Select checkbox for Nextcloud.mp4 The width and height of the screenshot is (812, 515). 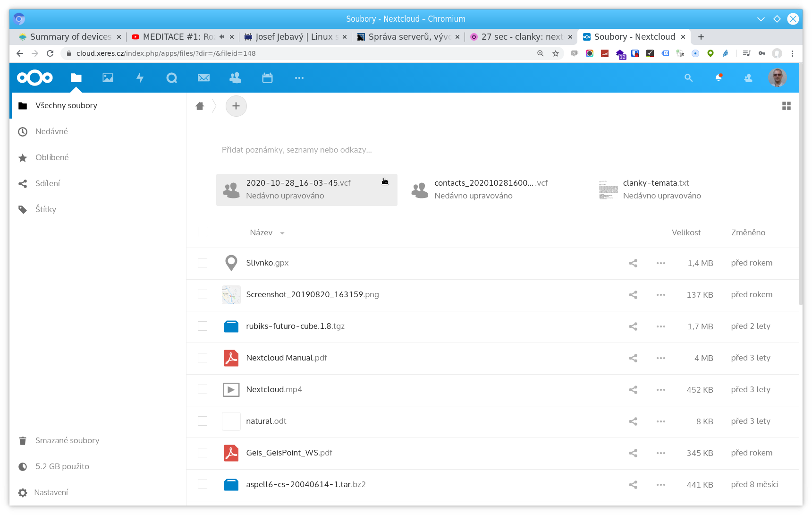point(203,389)
